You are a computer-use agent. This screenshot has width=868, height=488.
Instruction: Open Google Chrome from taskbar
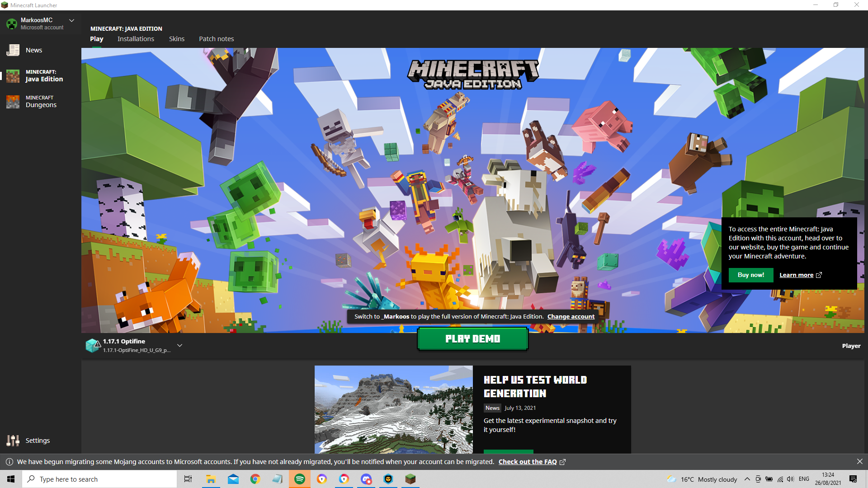255,479
